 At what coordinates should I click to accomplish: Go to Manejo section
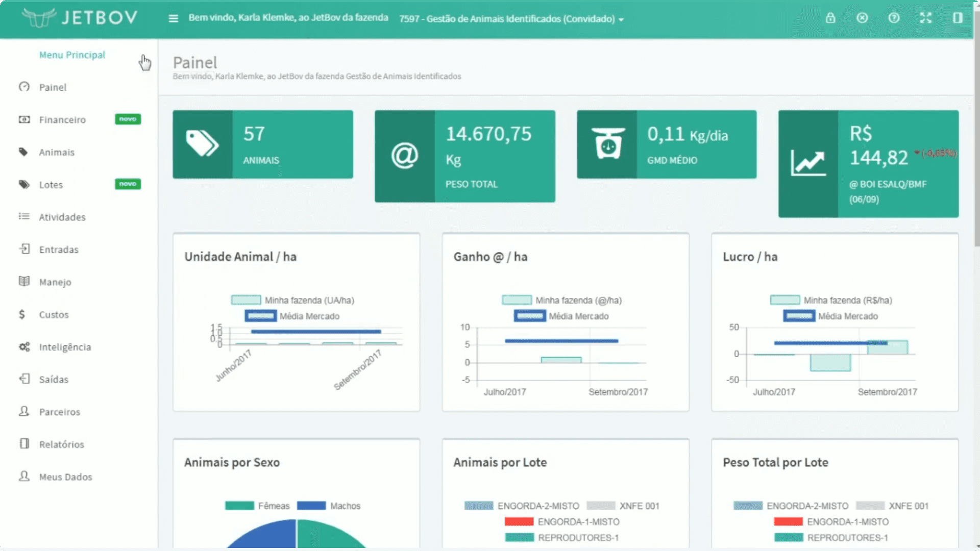[x=55, y=282]
